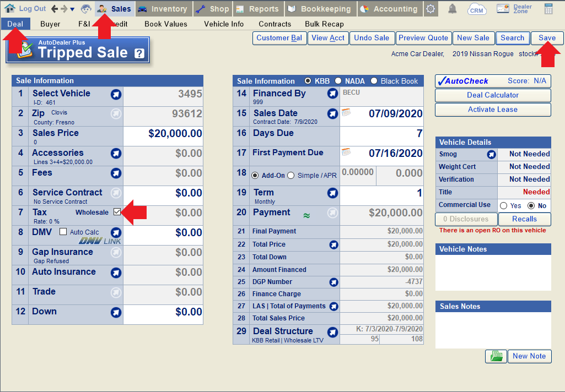Click the arrow icon for Deal Structure
565x392 pixels.
pyautogui.click(x=332, y=332)
